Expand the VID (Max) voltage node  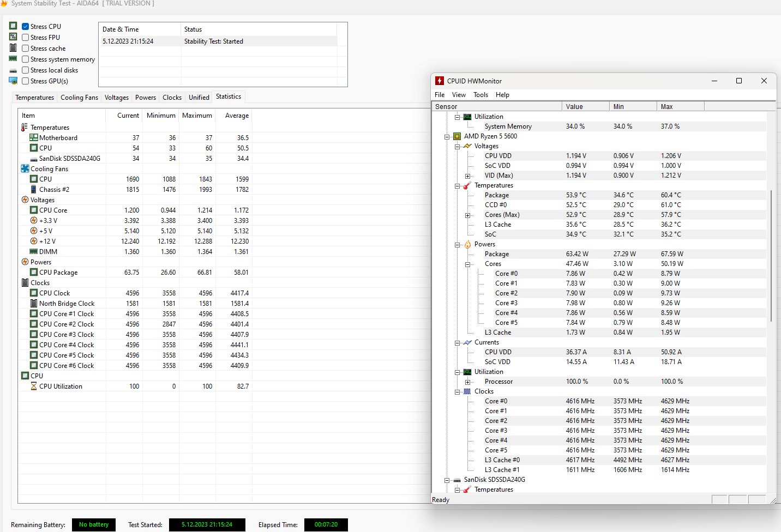click(467, 176)
